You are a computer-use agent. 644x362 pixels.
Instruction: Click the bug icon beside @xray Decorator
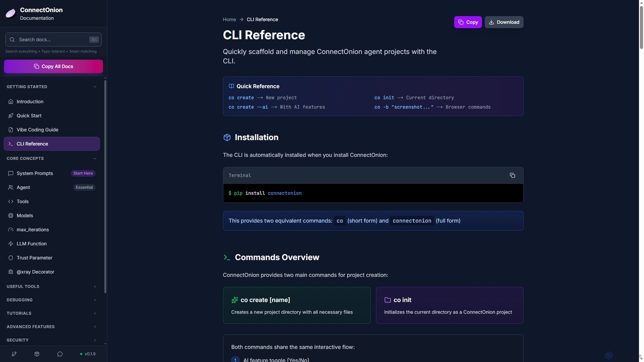click(11, 272)
